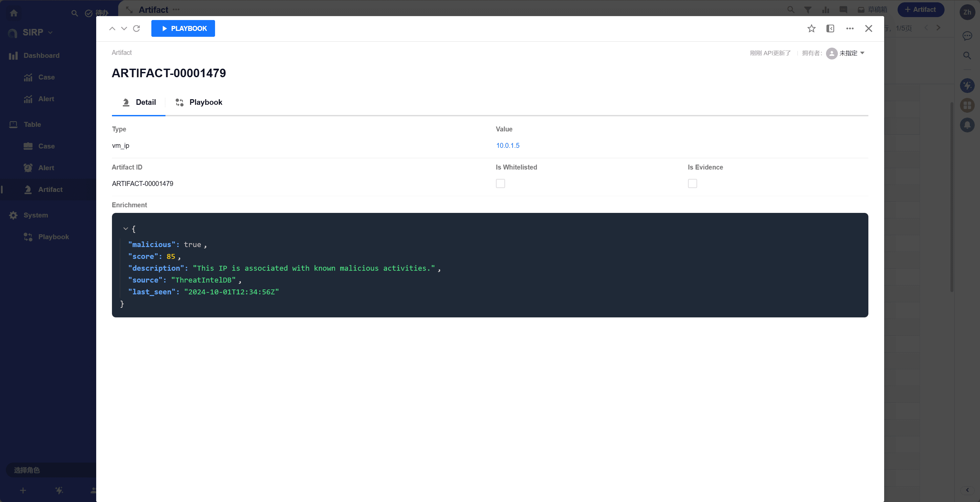Go to previous record with up arrow
This screenshot has width=980, height=502.
[x=112, y=29]
